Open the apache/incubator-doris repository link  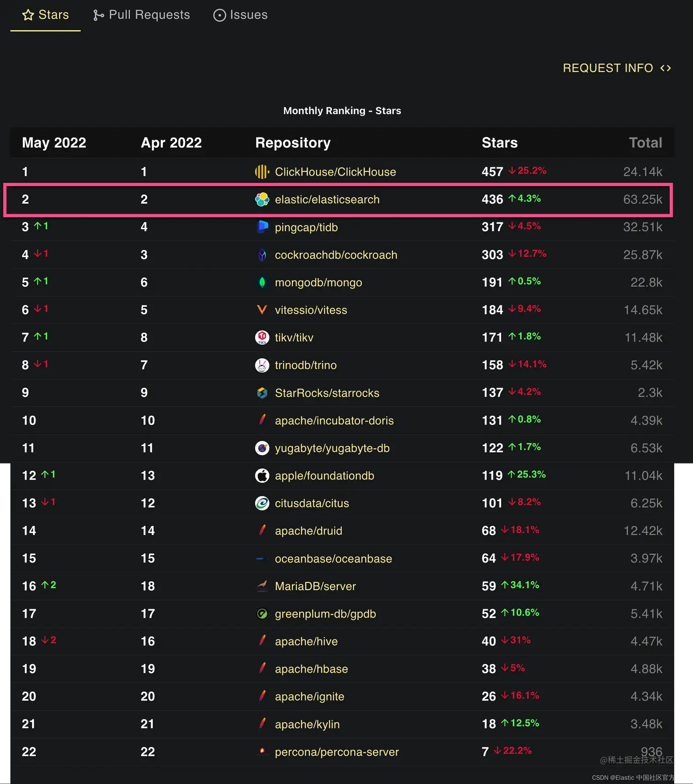pyautogui.click(x=334, y=420)
